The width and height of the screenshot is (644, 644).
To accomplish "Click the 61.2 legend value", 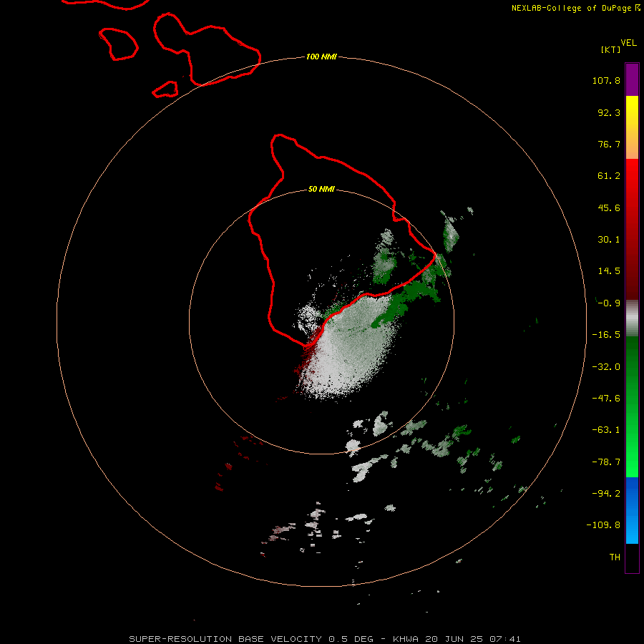I will pos(609,176).
